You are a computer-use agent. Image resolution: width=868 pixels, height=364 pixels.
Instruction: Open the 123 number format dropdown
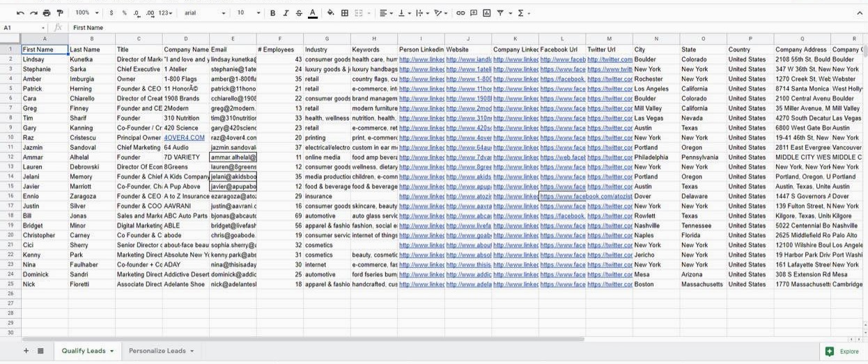(166, 13)
